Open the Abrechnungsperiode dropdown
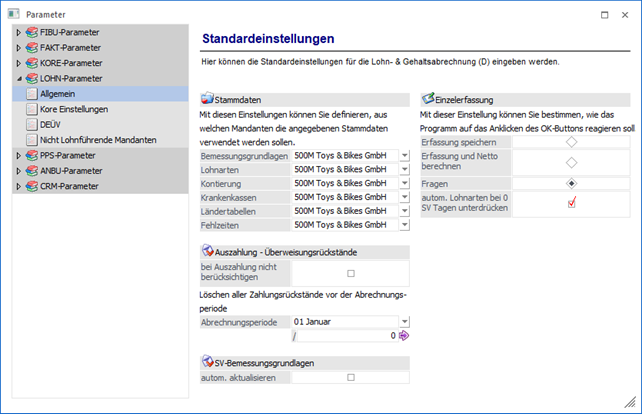 pos(404,322)
